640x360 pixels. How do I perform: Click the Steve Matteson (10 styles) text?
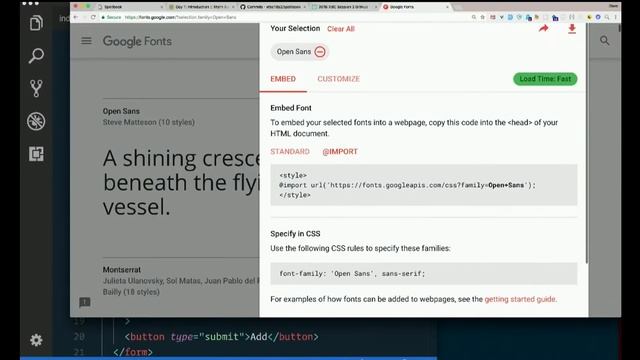pos(149,122)
